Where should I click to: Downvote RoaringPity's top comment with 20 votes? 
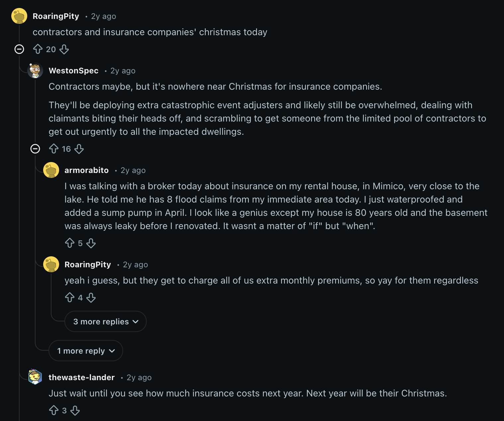[x=64, y=49]
